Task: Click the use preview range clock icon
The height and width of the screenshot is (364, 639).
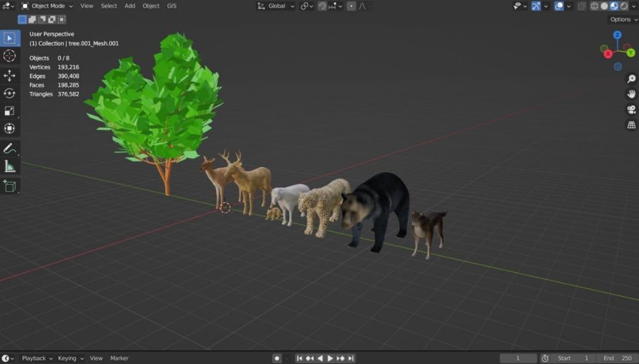Action: coord(545,358)
